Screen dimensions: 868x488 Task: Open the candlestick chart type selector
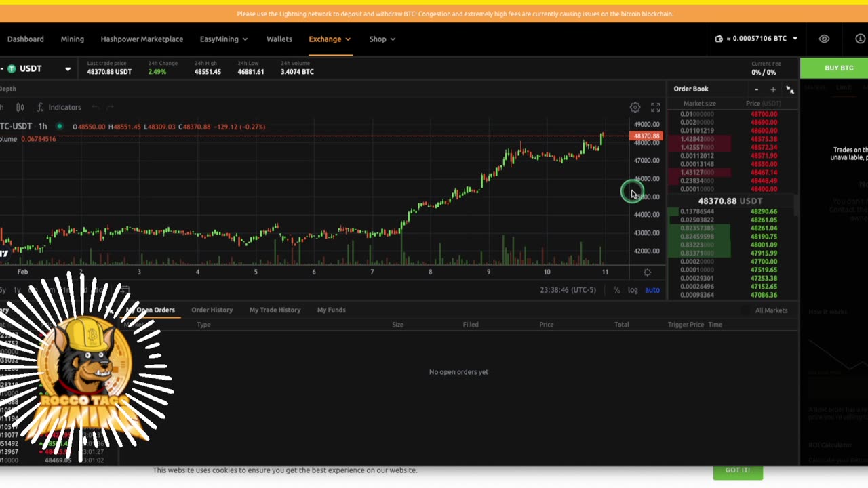pos(20,107)
